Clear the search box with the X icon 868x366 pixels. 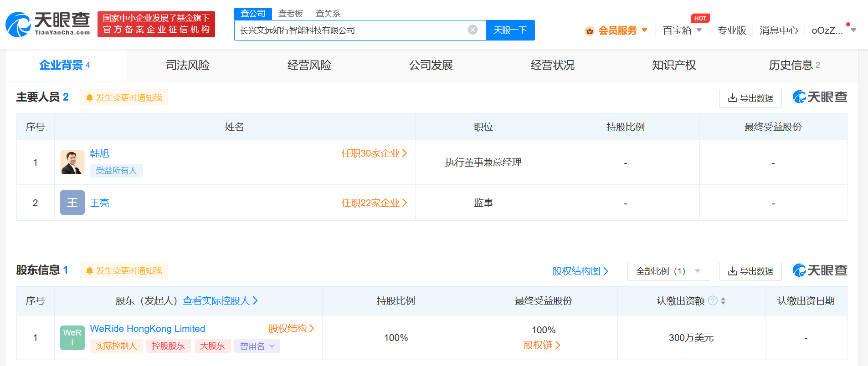point(473,30)
